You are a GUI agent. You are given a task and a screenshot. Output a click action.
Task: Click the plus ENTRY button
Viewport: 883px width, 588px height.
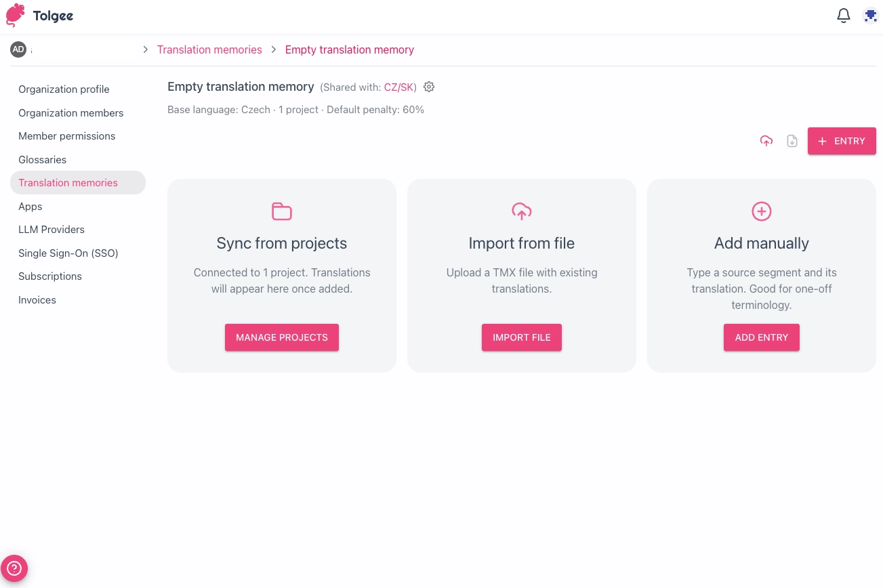842,141
